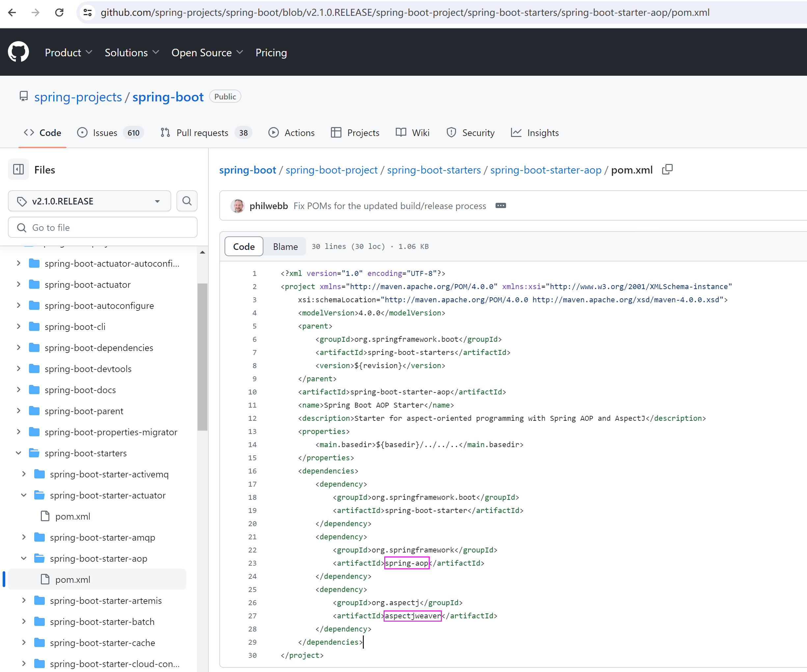Expand the spring-boot-cli folder
The image size is (807, 672).
[18, 327]
